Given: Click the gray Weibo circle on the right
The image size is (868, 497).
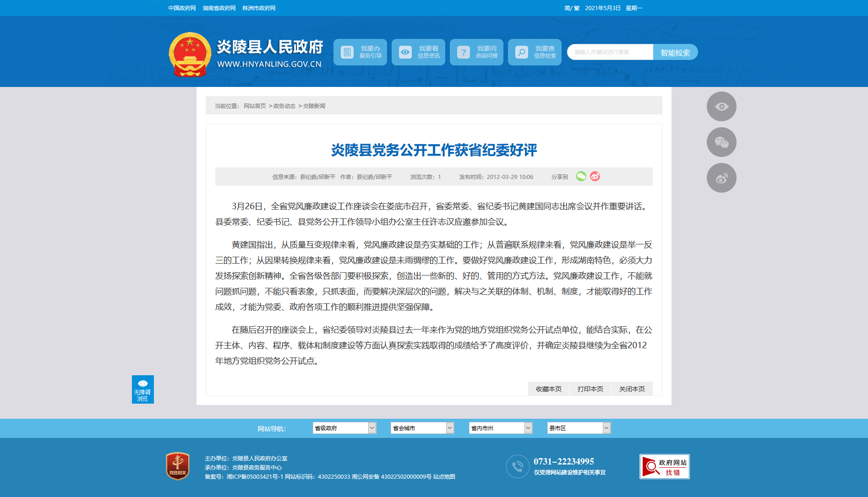Looking at the screenshot, I should point(721,178).
